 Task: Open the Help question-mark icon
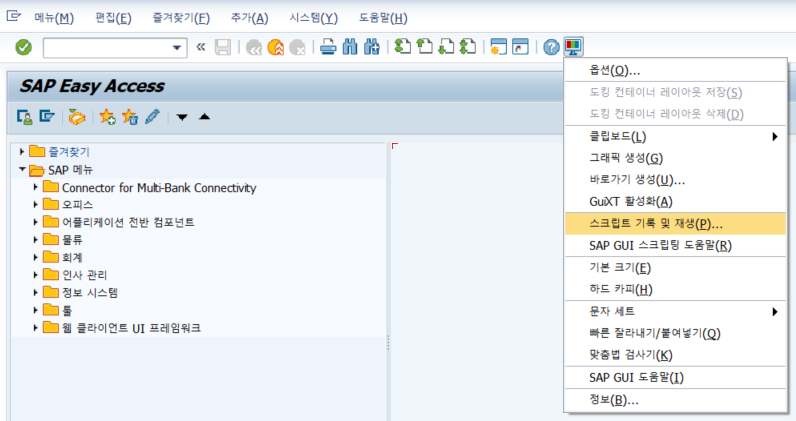(551, 48)
